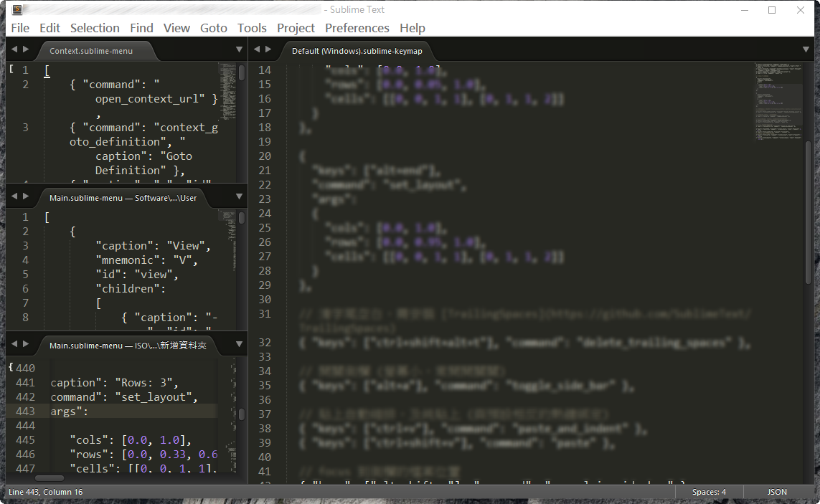The image size is (820, 504).
Task: Go to previous tab in Main.sublime-menu ISO pane
Action: (14, 343)
